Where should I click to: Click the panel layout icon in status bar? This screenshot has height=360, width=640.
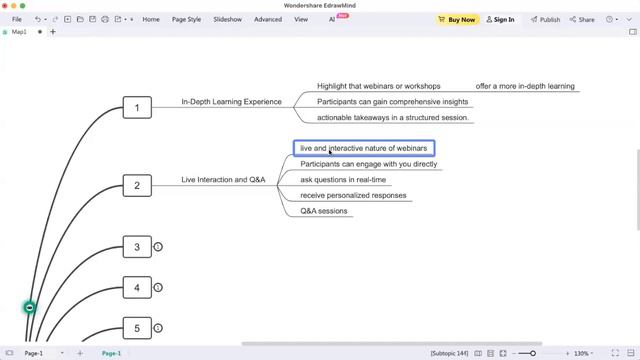point(491,353)
